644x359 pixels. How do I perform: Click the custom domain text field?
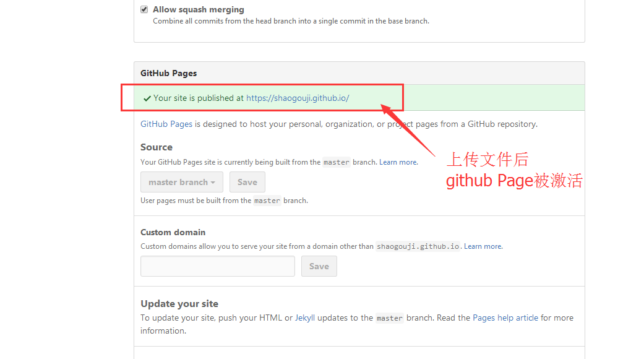click(x=218, y=266)
